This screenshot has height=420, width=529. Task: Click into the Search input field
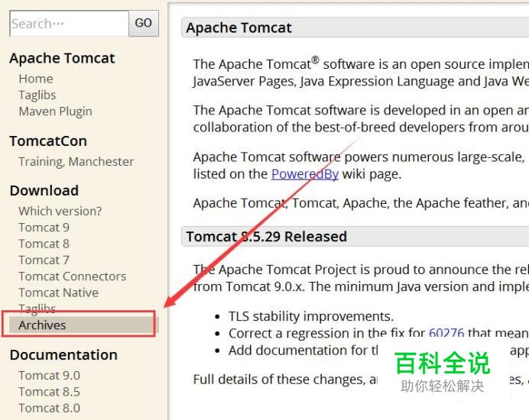point(69,23)
